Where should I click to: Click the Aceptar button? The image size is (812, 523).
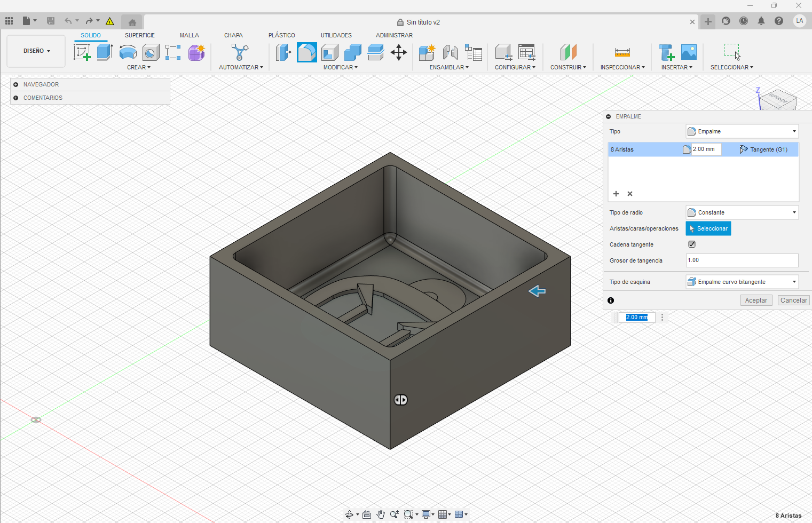(756, 300)
